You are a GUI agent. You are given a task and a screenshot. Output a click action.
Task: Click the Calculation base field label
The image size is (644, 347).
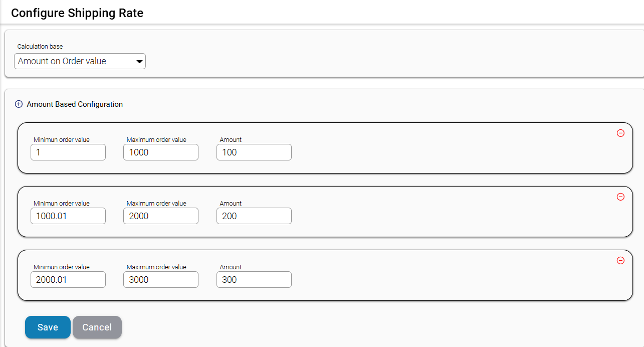pos(40,46)
